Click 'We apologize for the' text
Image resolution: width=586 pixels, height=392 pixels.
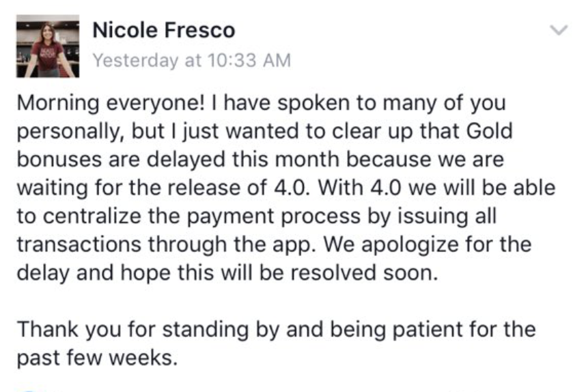(427, 244)
